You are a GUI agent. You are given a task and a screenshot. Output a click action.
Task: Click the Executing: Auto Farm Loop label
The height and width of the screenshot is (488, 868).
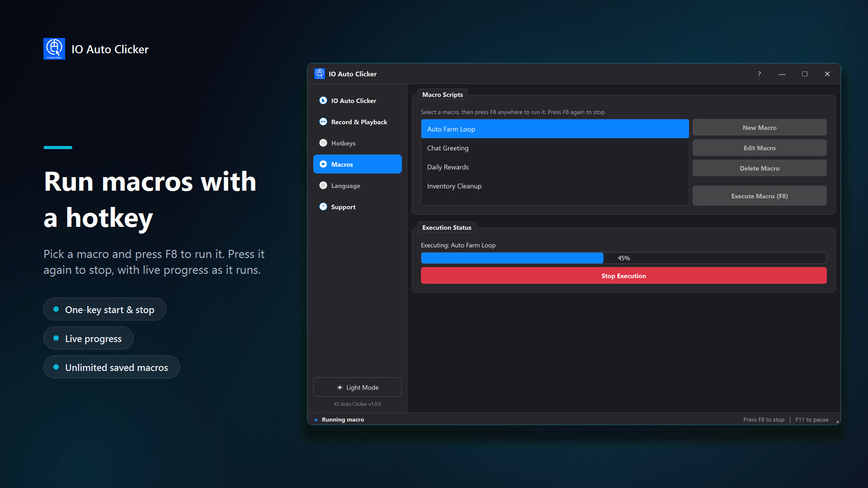click(x=458, y=245)
